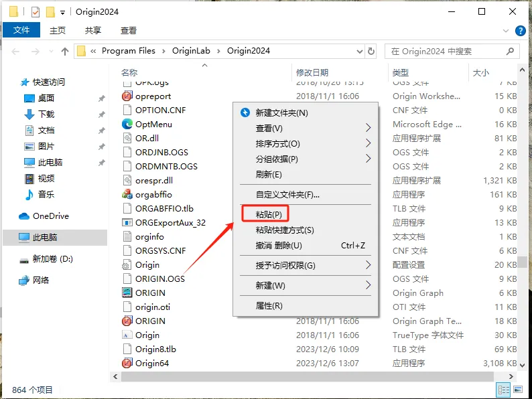Select the orgabffio application icon

127,195
